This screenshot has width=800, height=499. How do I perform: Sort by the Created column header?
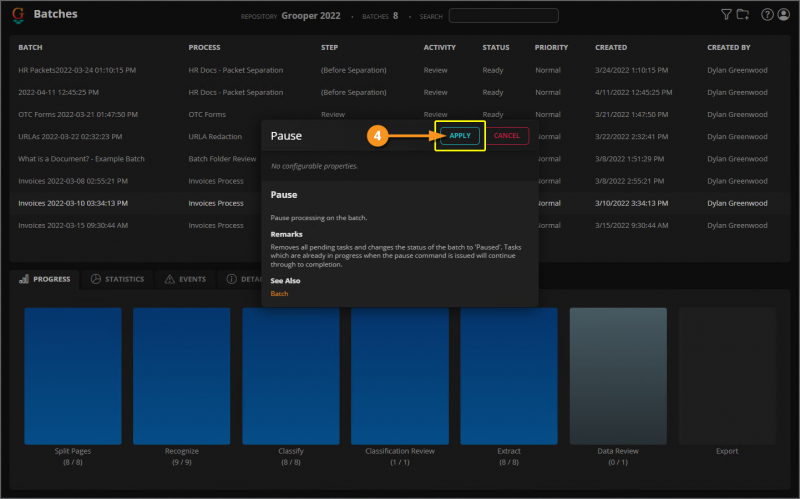[x=611, y=47]
